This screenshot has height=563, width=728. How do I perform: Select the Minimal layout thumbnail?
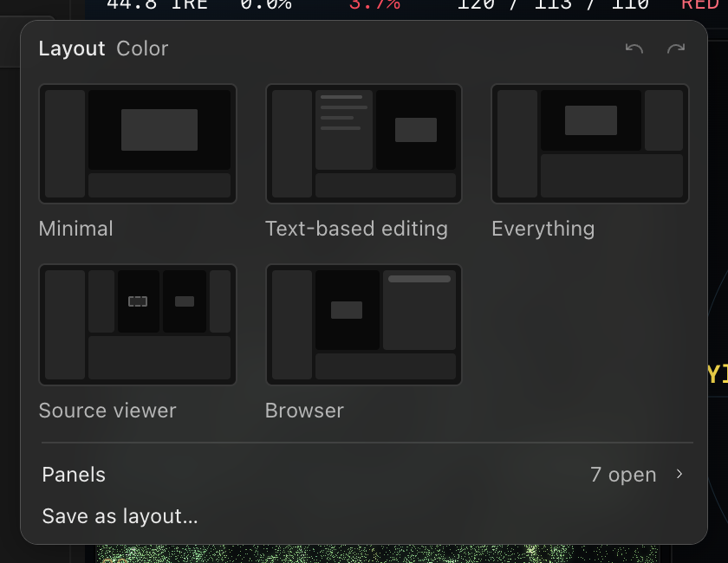138,144
